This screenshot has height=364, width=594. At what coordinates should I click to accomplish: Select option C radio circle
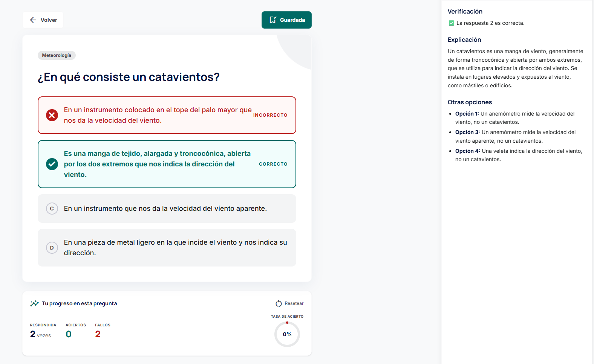click(52, 209)
